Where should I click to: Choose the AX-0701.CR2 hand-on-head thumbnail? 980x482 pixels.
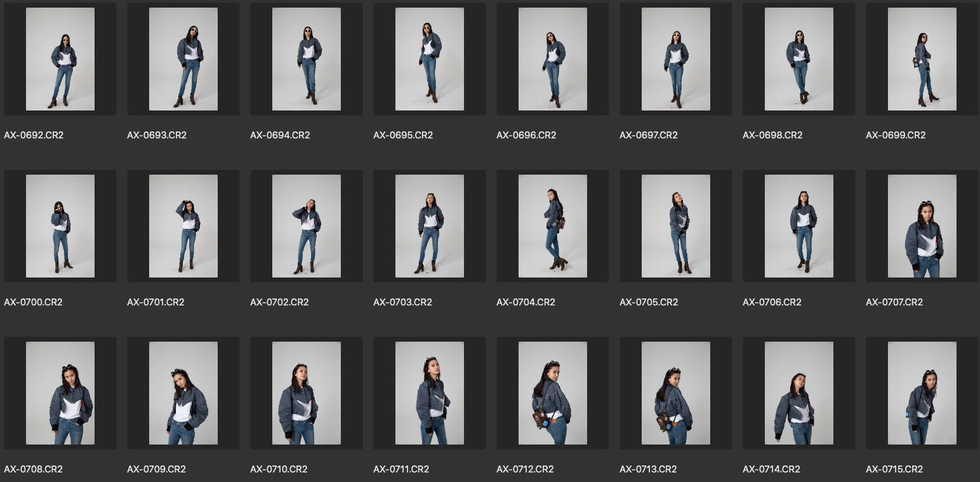tap(183, 226)
